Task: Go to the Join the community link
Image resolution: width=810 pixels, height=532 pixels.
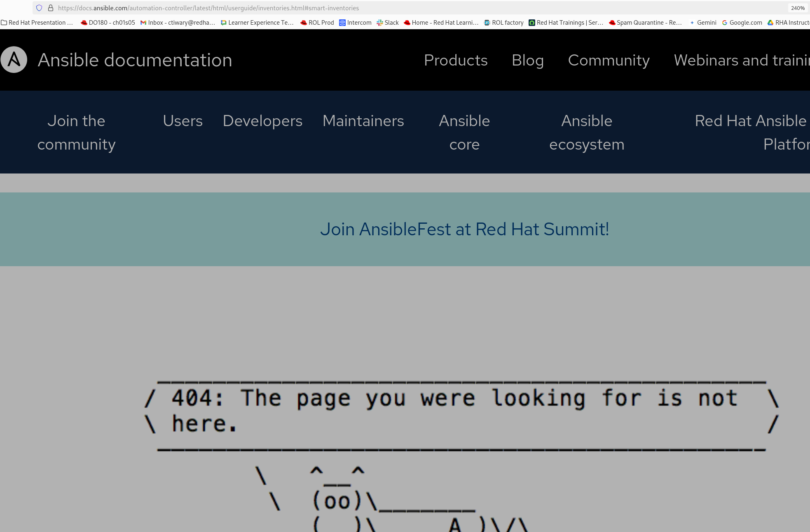Action: click(x=76, y=132)
